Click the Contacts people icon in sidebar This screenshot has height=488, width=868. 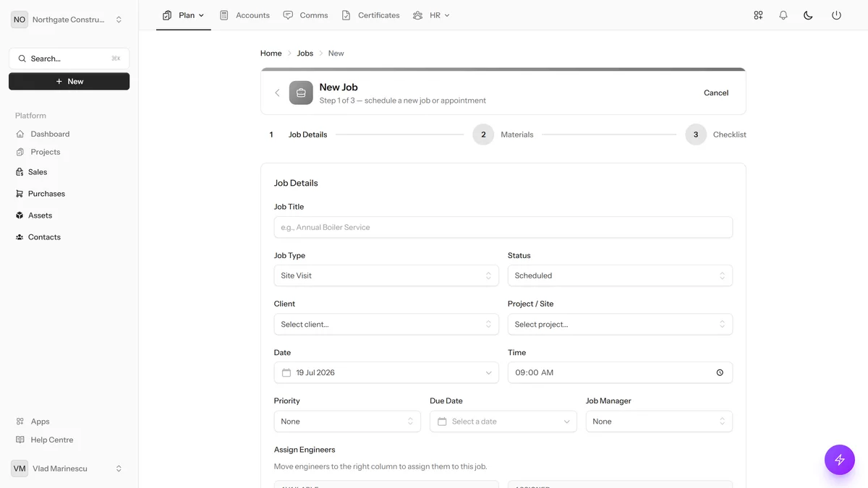click(x=20, y=237)
